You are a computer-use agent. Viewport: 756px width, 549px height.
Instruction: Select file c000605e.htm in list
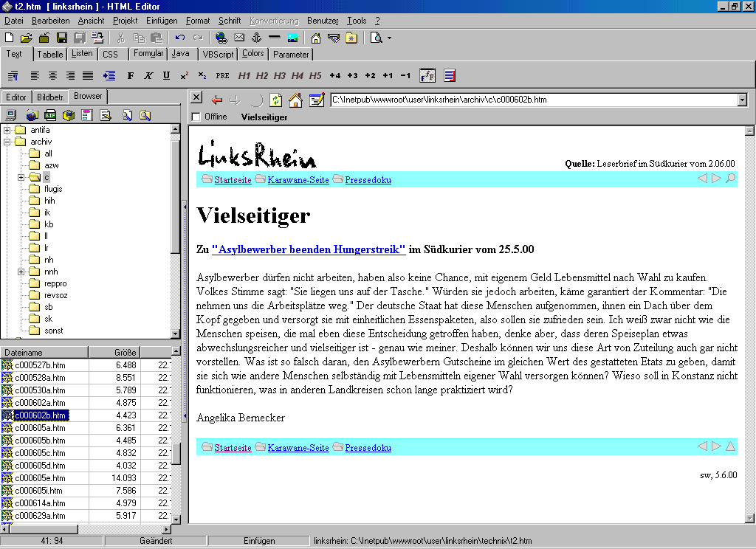(x=40, y=478)
